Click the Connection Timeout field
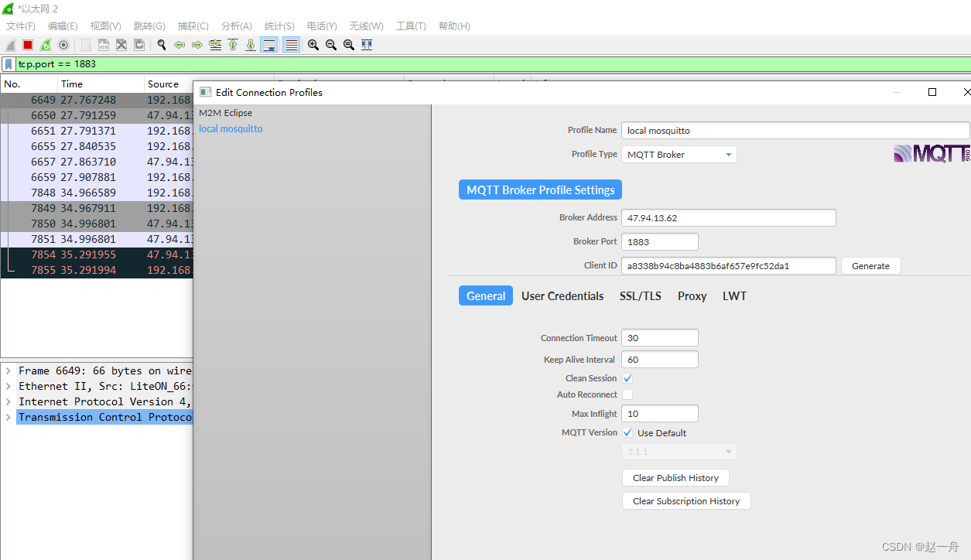Image resolution: width=971 pixels, height=560 pixels. [x=660, y=338]
